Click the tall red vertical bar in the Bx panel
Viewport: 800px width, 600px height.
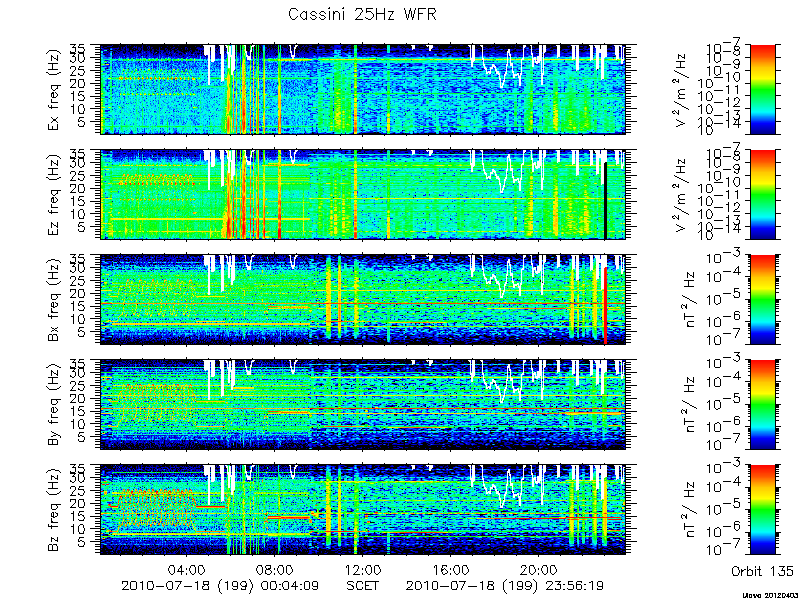point(605,305)
